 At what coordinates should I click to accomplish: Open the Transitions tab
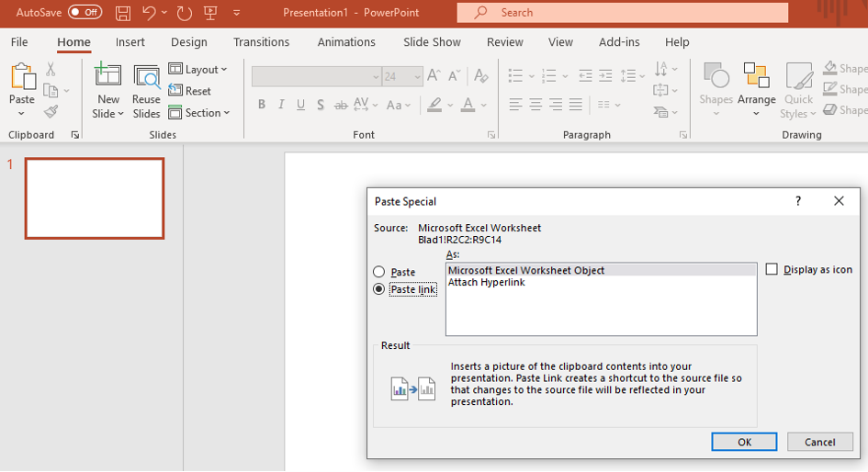(261, 42)
